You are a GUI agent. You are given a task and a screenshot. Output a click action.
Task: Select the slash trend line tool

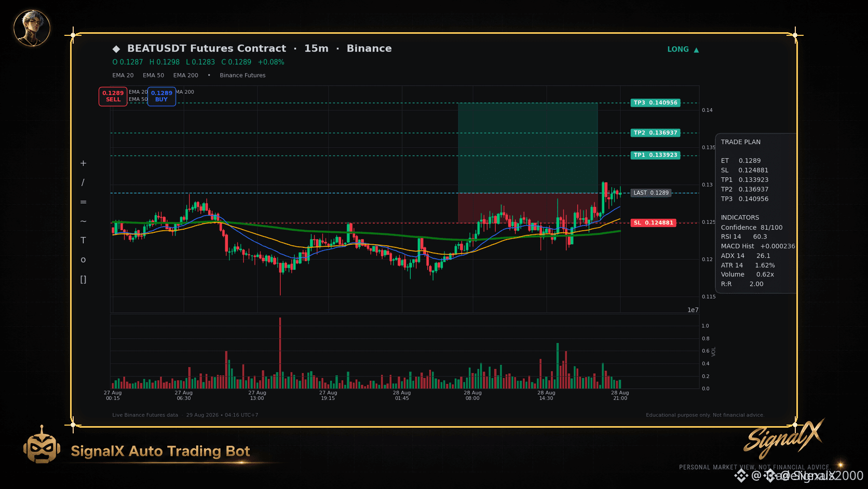tap(83, 182)
